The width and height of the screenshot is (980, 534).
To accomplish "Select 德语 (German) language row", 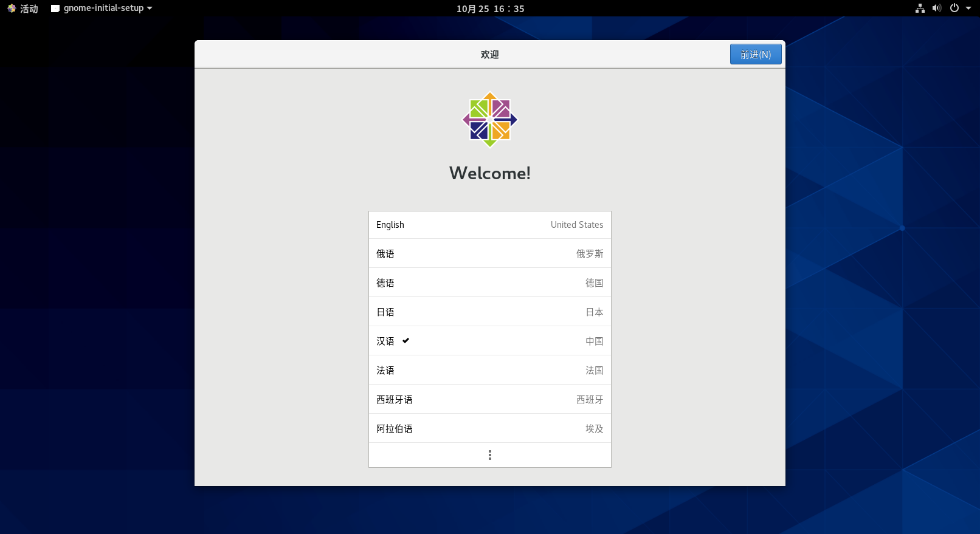I will click(489, 282).
